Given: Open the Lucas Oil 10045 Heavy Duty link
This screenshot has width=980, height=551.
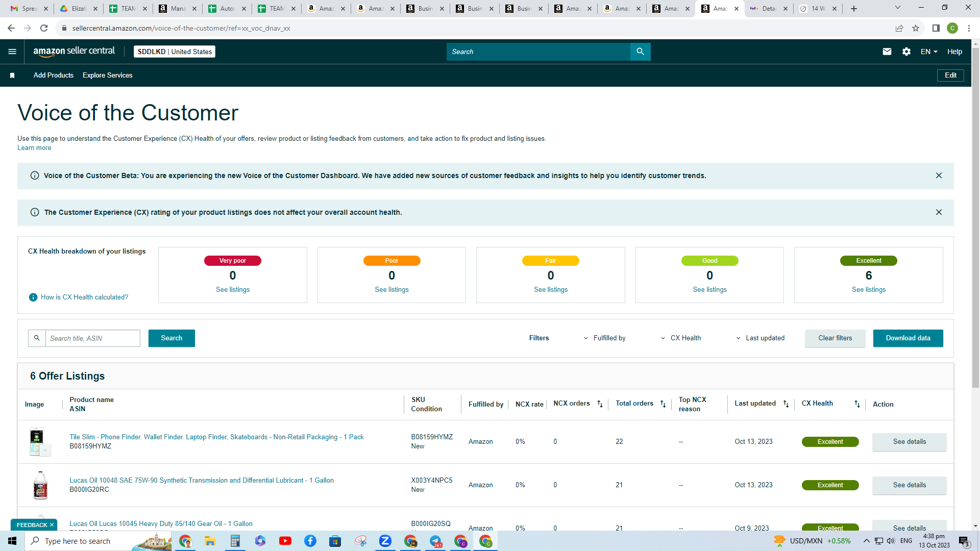Looking at the screenshot, I should click(x=161, y=524).
